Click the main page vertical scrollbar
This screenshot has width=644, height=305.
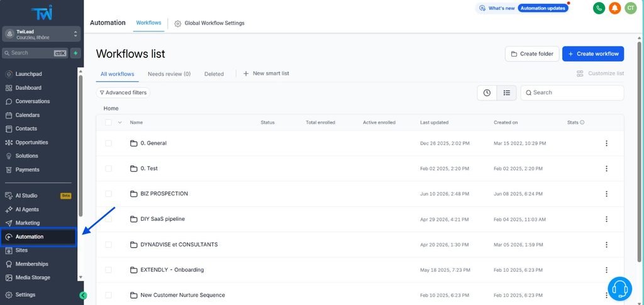[x=639, y=151]
